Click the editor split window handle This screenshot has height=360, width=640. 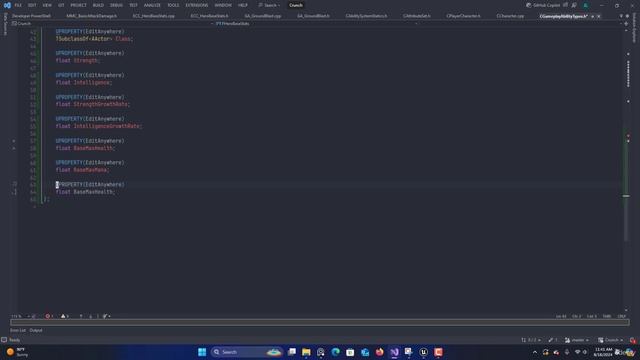(626, 24)
